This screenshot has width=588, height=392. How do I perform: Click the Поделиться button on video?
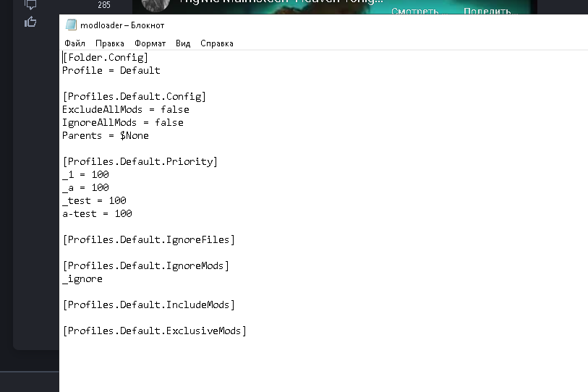point(487,12)
